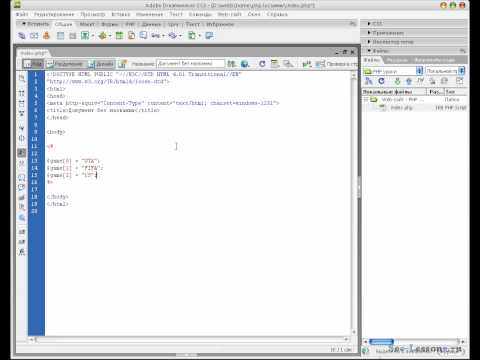Insert Comment icon in Insert bar
Viewport: 480px width, 360px height.
click(x=143, y=35)
